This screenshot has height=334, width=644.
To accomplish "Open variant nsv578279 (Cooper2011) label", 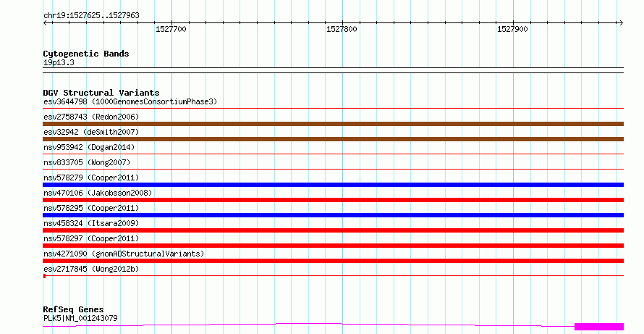I will coord(91,178).
